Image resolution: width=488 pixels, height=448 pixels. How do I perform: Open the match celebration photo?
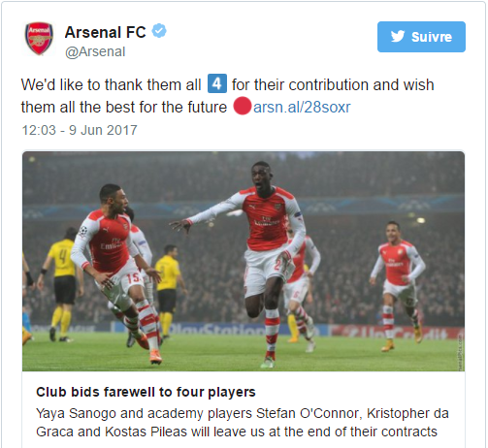(244, 261)
